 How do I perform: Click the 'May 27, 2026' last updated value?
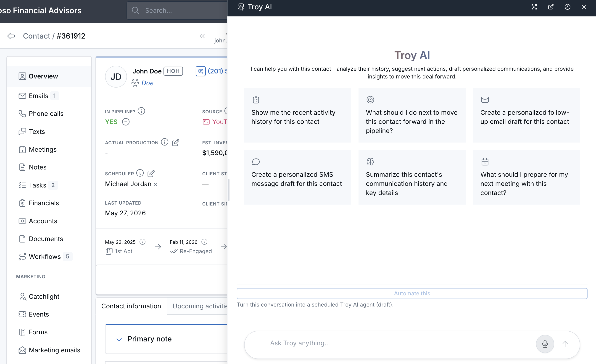125,213
